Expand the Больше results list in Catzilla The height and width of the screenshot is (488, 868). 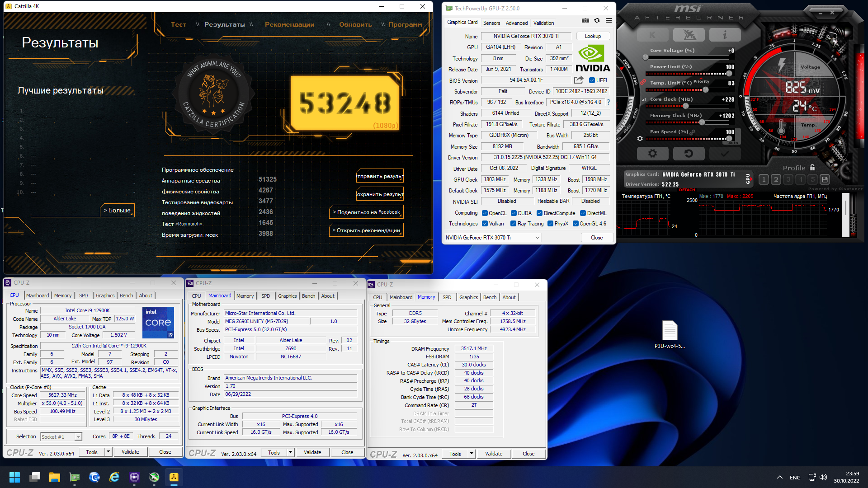[117, 210]
